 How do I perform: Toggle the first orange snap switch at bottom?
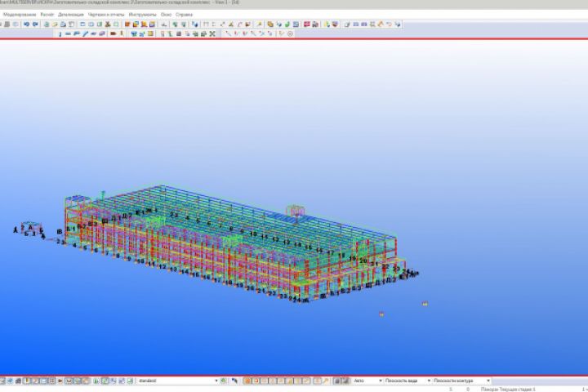tap(246, 381)
